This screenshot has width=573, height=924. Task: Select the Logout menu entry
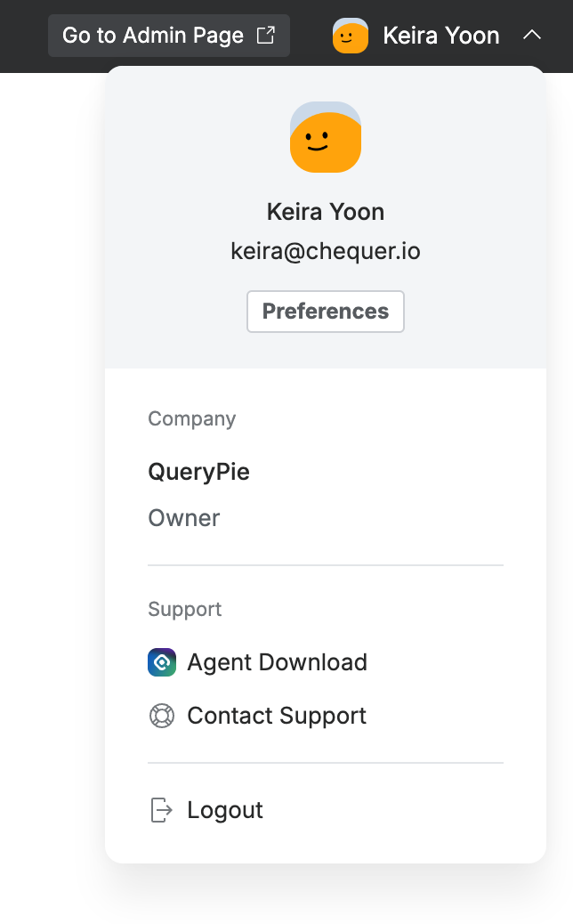[225, 810]
